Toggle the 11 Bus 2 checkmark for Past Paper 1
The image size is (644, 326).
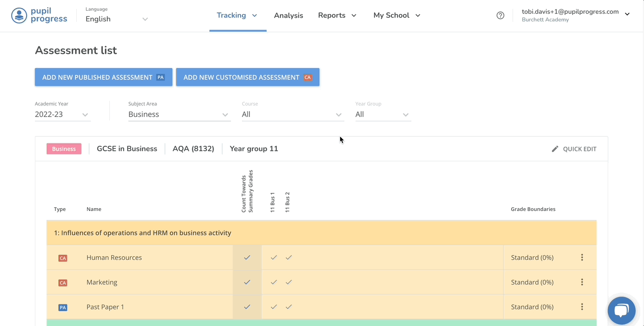[x=289, y=307]
